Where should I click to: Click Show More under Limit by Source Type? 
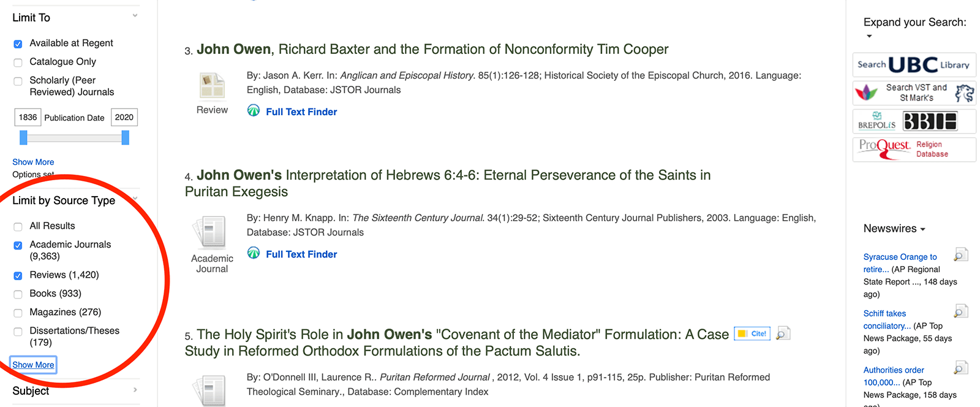tap(33, 365)
